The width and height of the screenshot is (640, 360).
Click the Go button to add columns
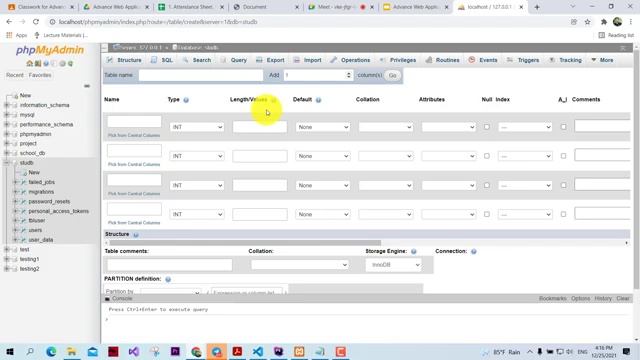pyautogui.click(x=393, y=76)
